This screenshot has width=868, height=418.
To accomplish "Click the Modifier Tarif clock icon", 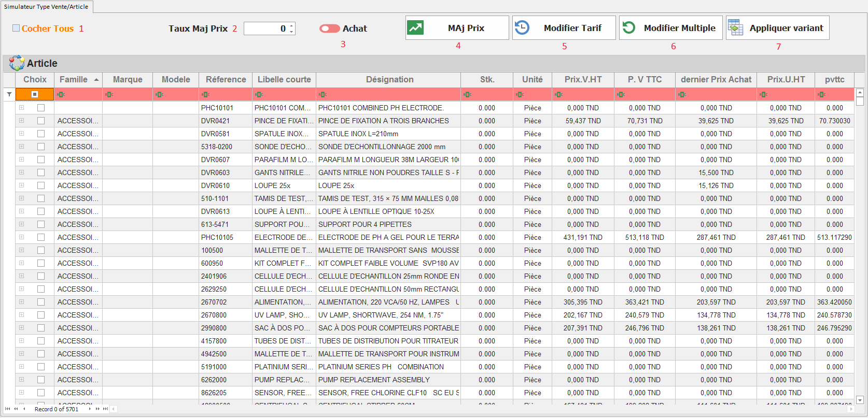I will tap(522, 27).
